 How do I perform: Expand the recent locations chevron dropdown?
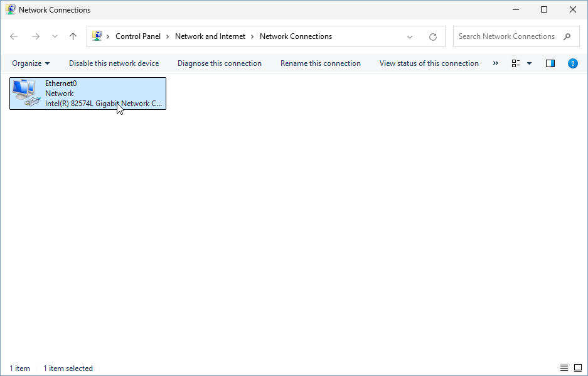coord(55,36)
